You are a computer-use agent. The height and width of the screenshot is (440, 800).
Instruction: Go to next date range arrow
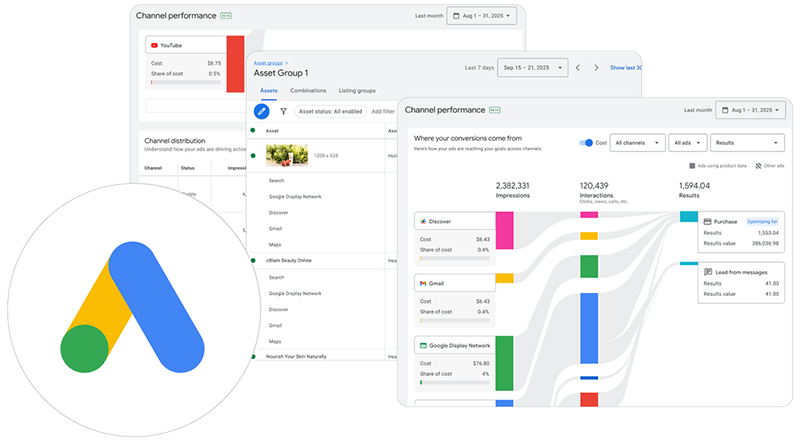pyautogui.click(x=596, y=67)
